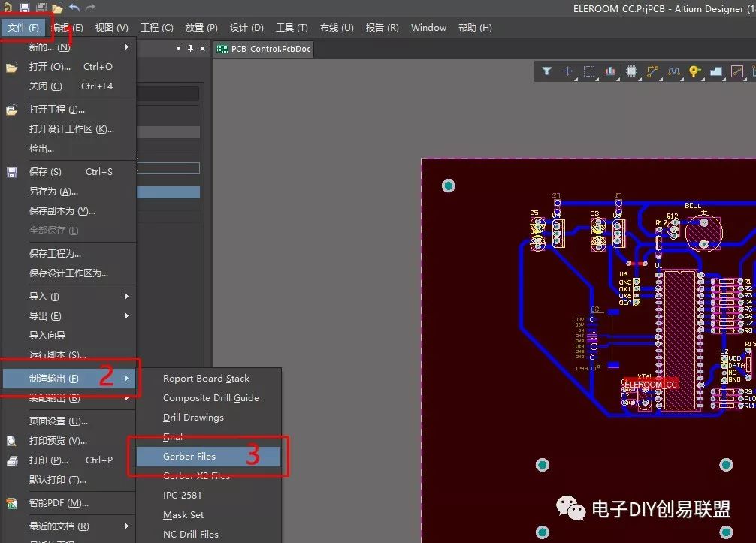
Task: Select the Align objects bar chart icon
Action: (x=610, y=71)
